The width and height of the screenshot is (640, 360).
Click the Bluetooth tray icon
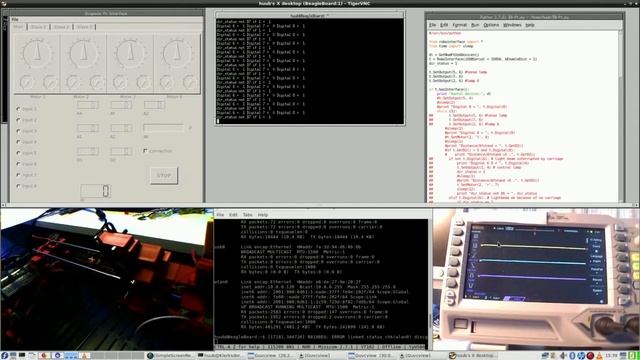572,356
